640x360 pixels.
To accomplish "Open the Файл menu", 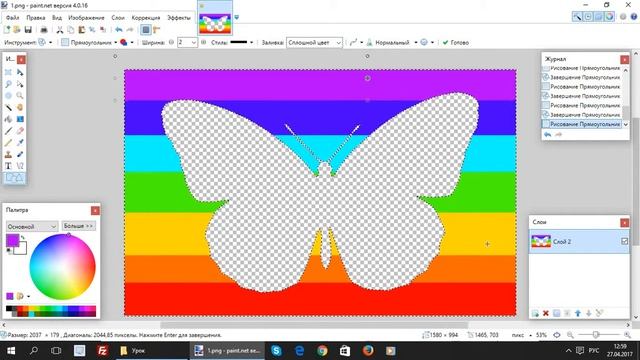I will click(x=13, y=18).
